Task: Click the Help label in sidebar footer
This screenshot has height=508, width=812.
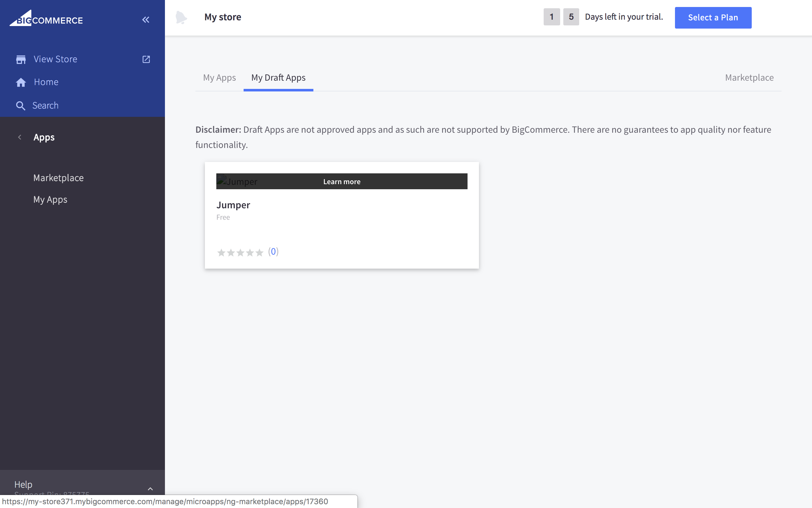Action: click(23, 485)
